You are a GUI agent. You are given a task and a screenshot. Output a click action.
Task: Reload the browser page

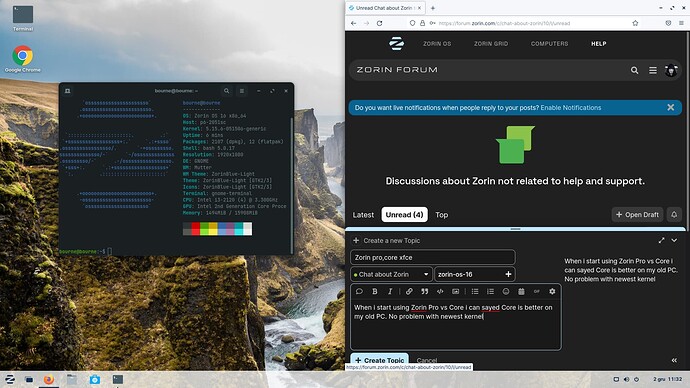379,23
